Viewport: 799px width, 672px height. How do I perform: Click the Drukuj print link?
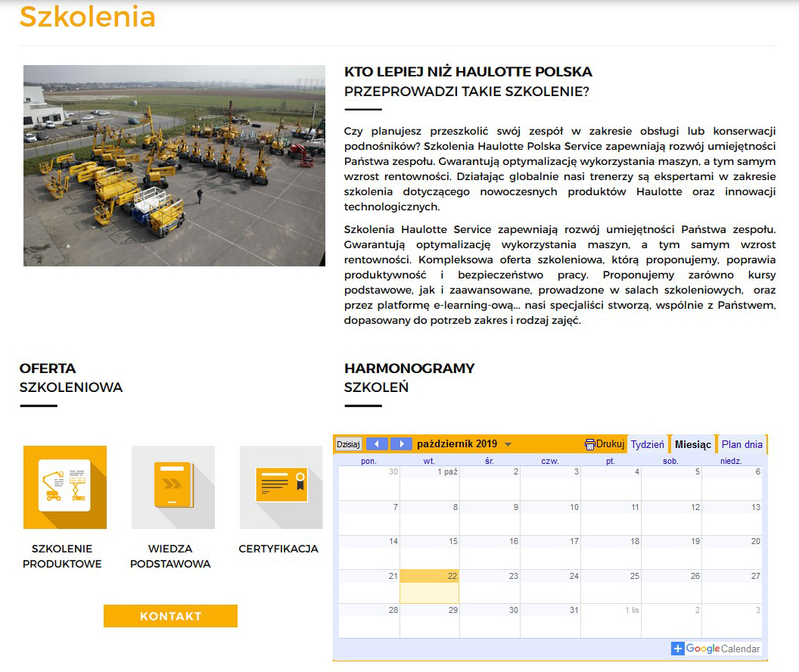(x=610, y=443)
